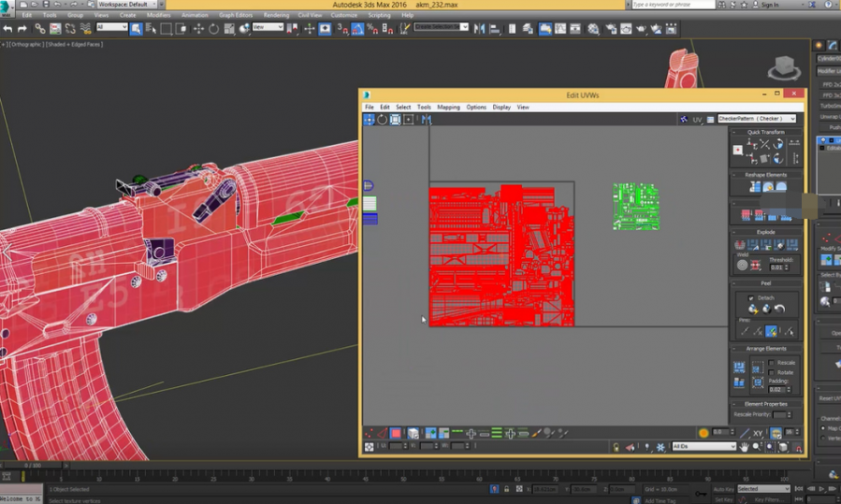Open the Modifiers menu in 3ds Max

point(159,15)
